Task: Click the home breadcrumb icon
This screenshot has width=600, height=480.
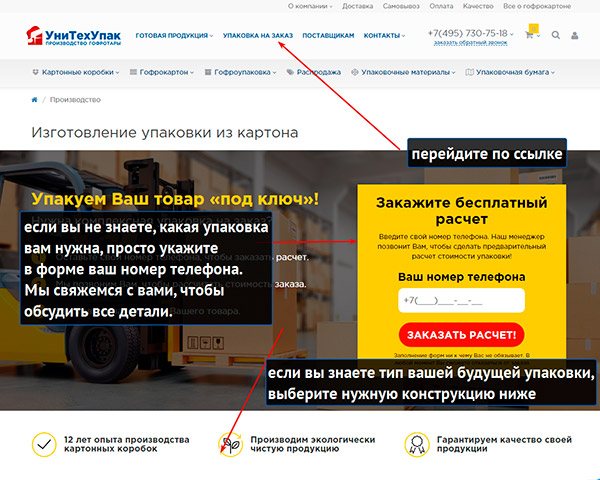Action: pyautogui.click(x=34, y=100)
